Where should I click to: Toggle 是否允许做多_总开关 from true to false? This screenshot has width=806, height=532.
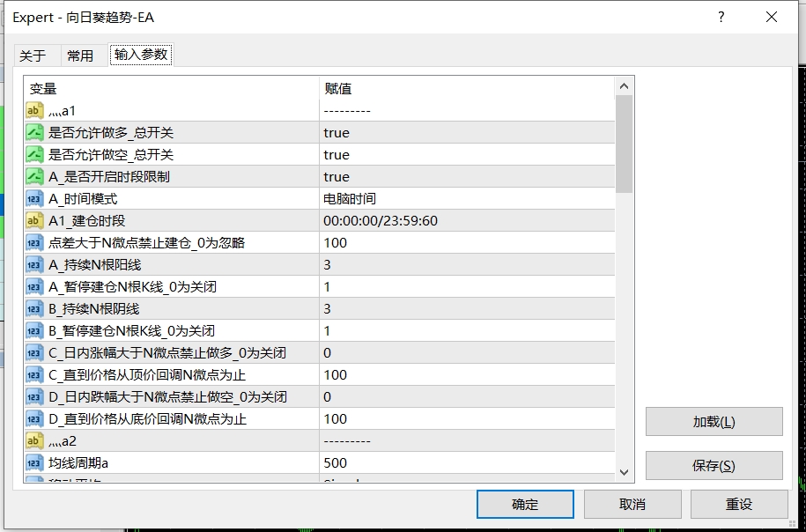coord(396,132)
